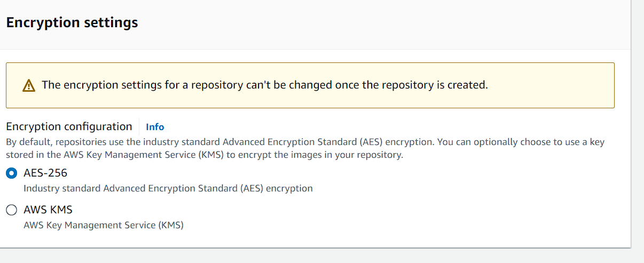Click the Industry standard AES encryption description
644x263 pixels.
[x=168, y=188]
